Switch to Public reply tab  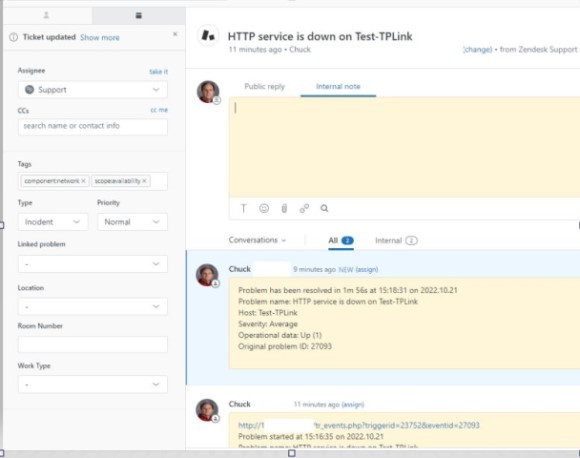(264, 86)
